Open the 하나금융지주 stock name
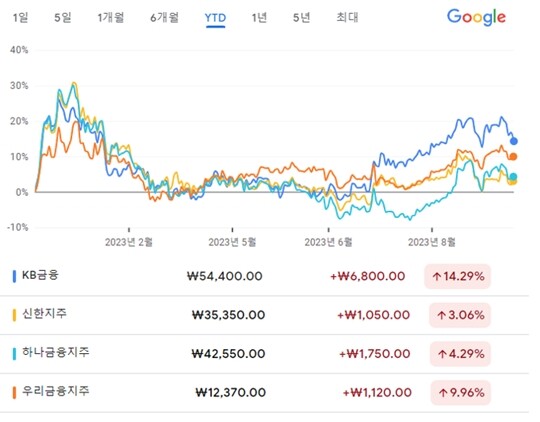540x422 pixels. click(x=56, y=352)
